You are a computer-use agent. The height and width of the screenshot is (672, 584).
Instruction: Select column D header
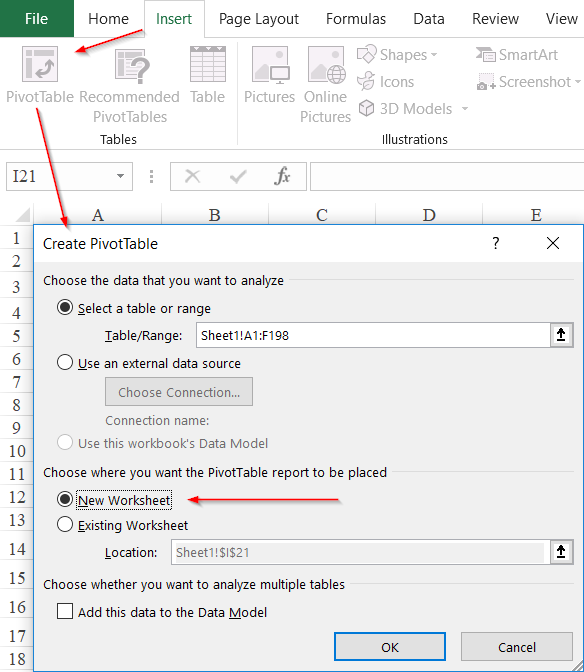pyautogui.click(x=429, y=215)
